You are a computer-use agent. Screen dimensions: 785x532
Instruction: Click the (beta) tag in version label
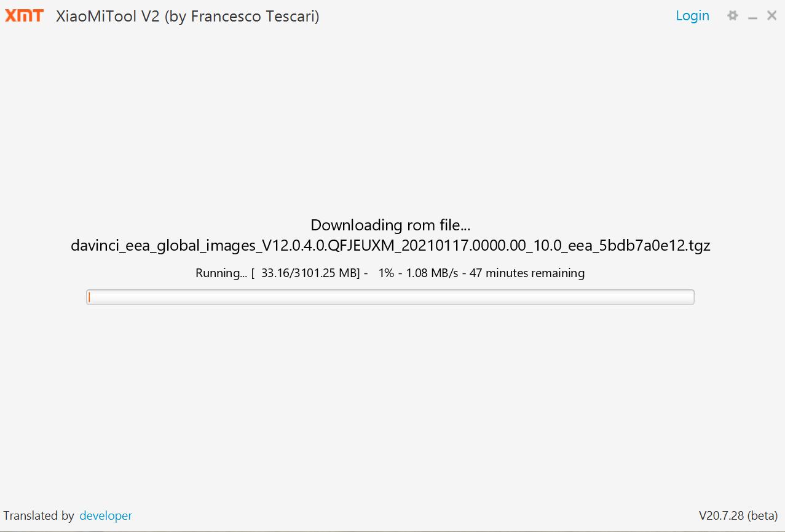click(x=763, y=515)
